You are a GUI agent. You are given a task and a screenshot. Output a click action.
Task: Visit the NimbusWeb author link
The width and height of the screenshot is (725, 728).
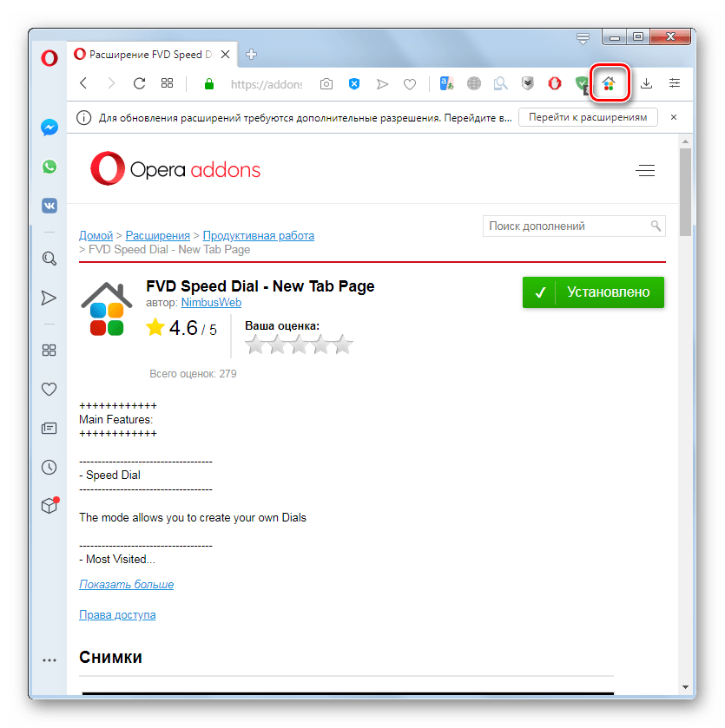pyautogui.click(x=211, y=303)
